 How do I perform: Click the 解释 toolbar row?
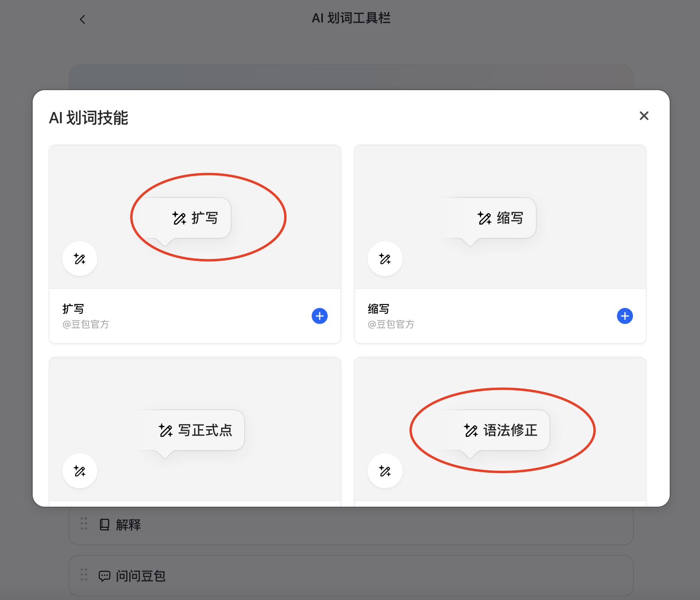350,525
